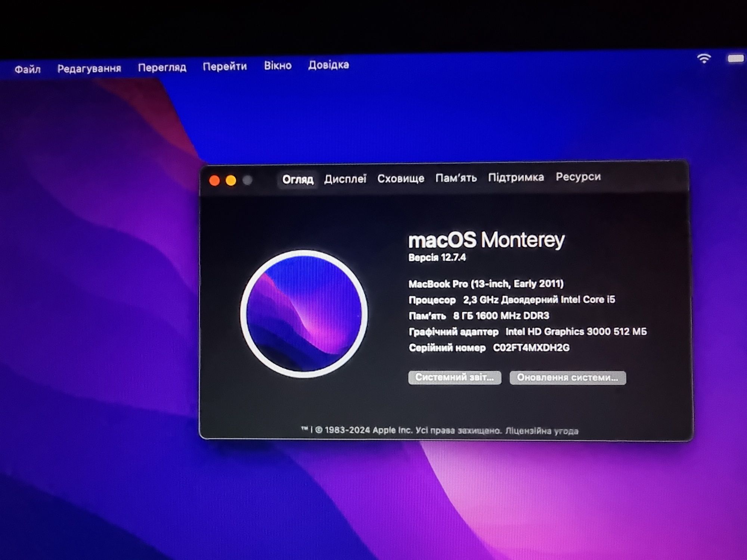Click Intel HD Graphics 3000 512 МБ value
Screen dimensions: 747x560
(x=576, y=332)
